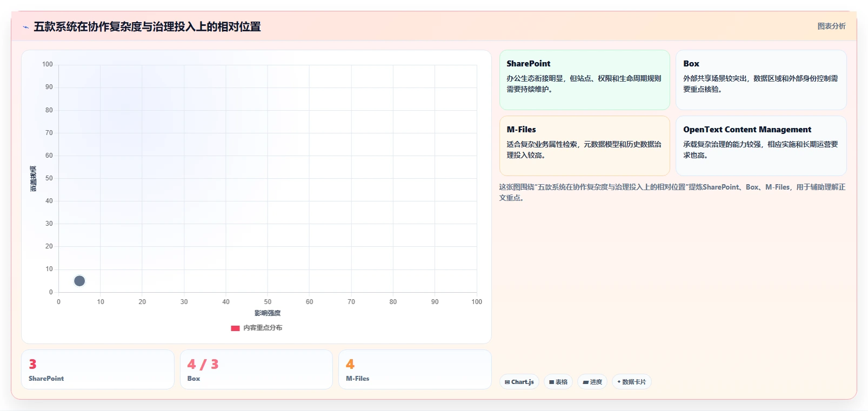The image size is (868, 411).
Task: Click the M-Files card description text
Action: (x=584, y=150)
